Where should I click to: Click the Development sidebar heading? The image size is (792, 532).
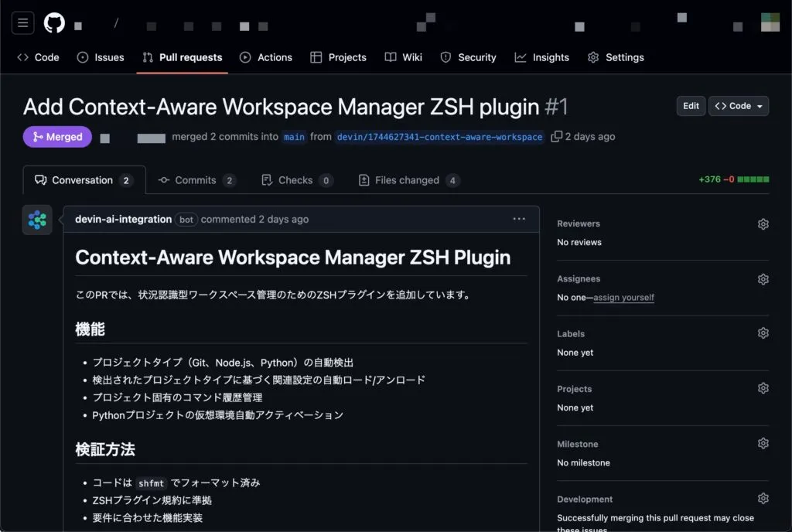(585, 500)
